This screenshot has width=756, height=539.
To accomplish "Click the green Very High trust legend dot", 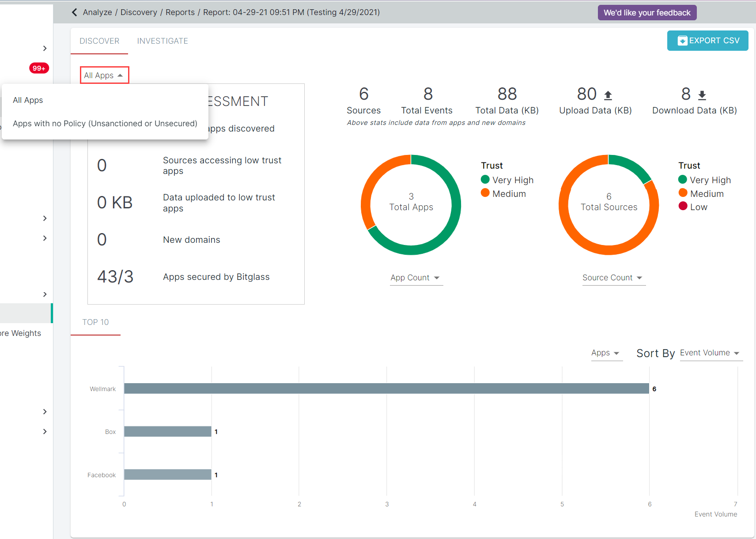I will 485,180.
